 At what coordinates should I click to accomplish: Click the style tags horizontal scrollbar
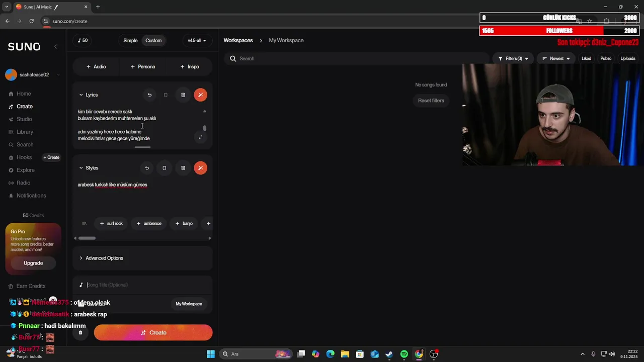(87, 238)
